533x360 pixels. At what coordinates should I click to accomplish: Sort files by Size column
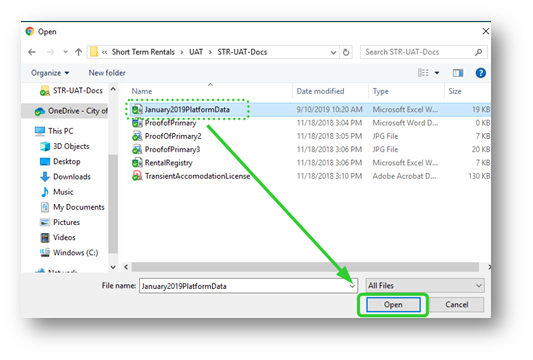[454, 91]
